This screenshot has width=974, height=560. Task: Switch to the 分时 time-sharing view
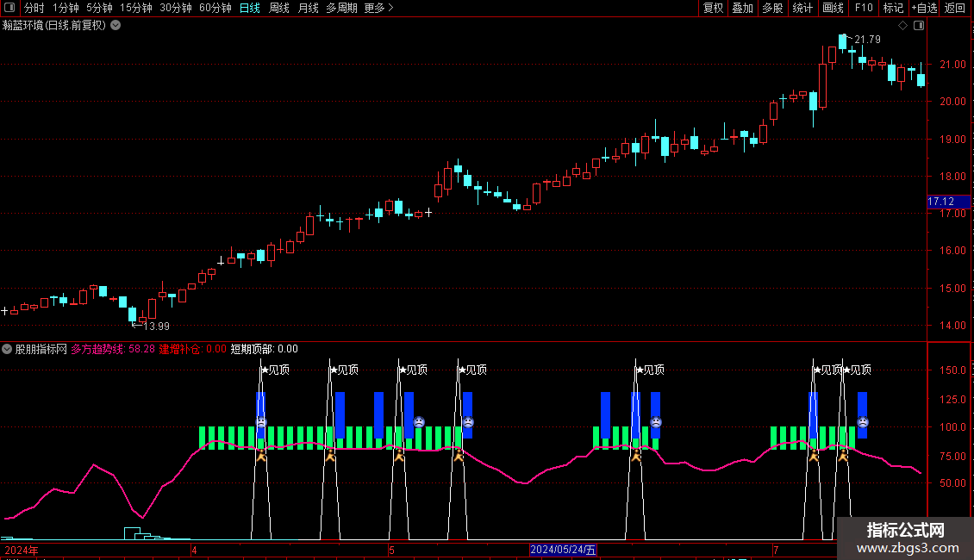coord(34,8)
